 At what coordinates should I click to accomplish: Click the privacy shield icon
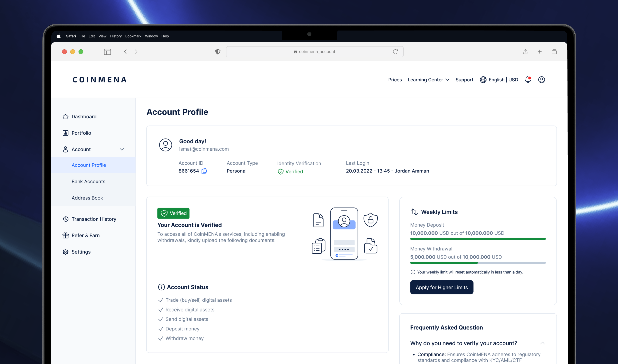218,52
